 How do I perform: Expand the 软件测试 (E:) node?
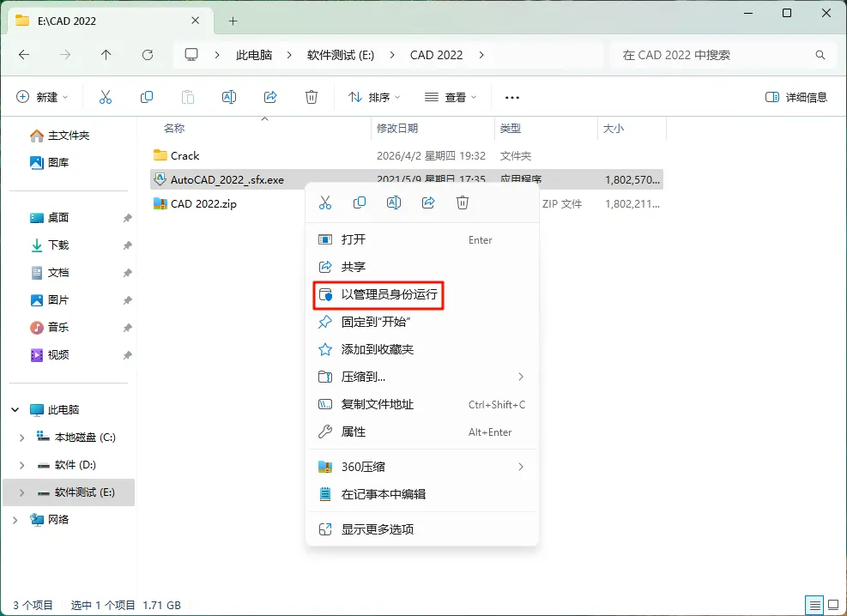click(x=21, y=492)
